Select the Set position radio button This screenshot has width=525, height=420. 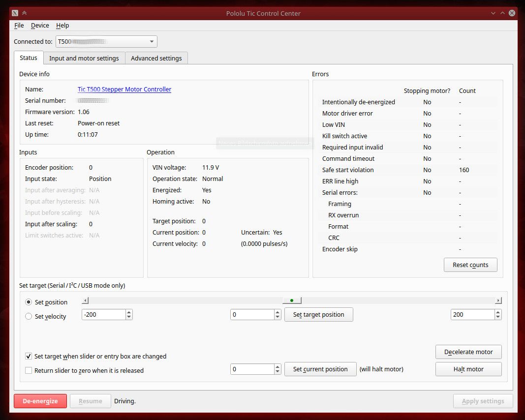coord(28,302)
